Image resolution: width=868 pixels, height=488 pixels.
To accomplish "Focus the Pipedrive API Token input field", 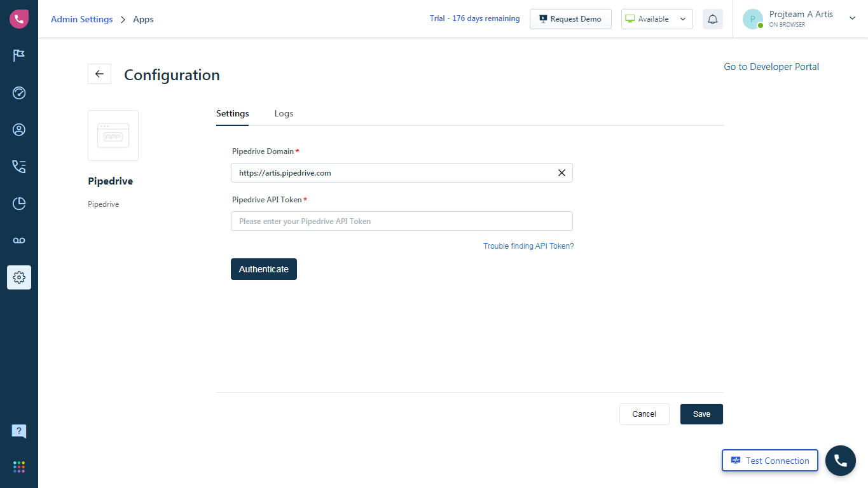I will point(402,221).
